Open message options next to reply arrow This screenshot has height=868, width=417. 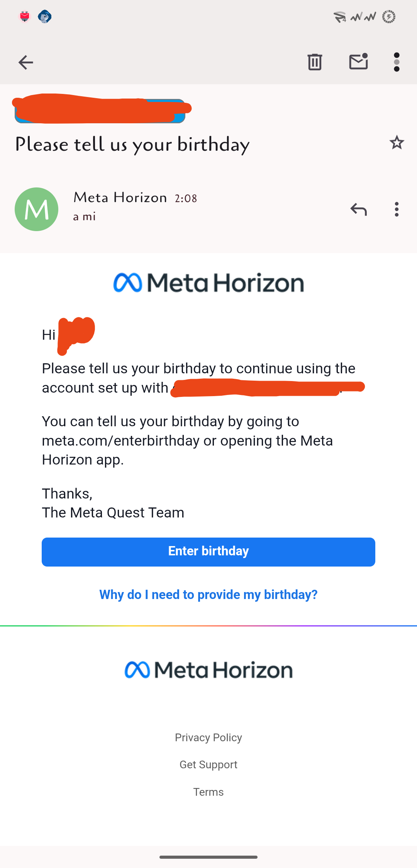tap(397, 209)
